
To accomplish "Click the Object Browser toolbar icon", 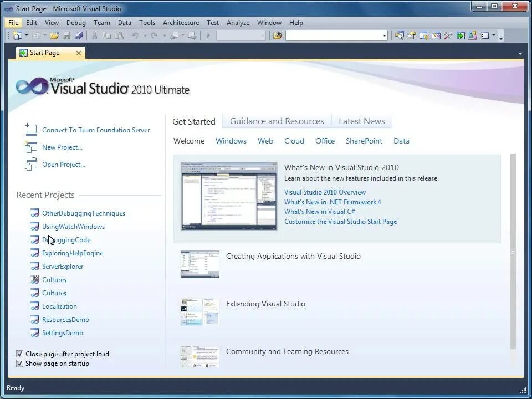I will 436,35.
